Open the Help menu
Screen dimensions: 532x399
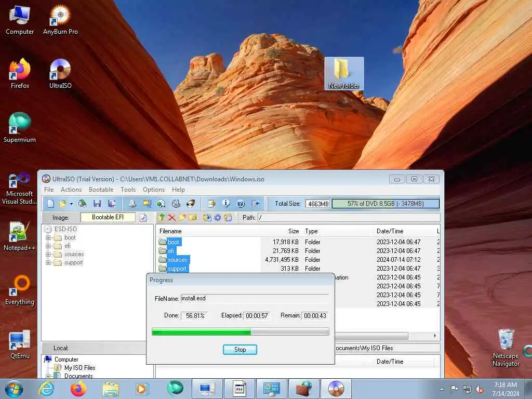[178, 190]
